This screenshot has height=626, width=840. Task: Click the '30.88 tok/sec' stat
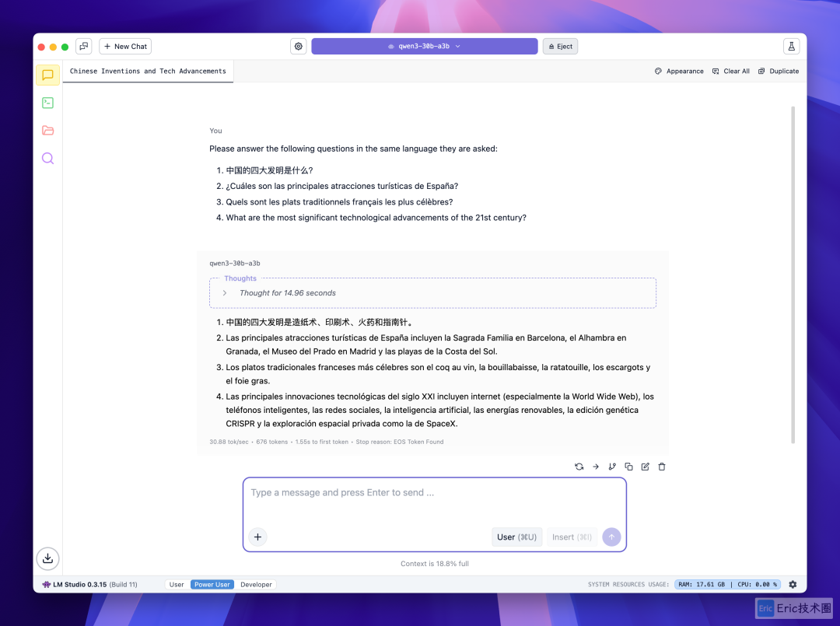tap(229, 442)
